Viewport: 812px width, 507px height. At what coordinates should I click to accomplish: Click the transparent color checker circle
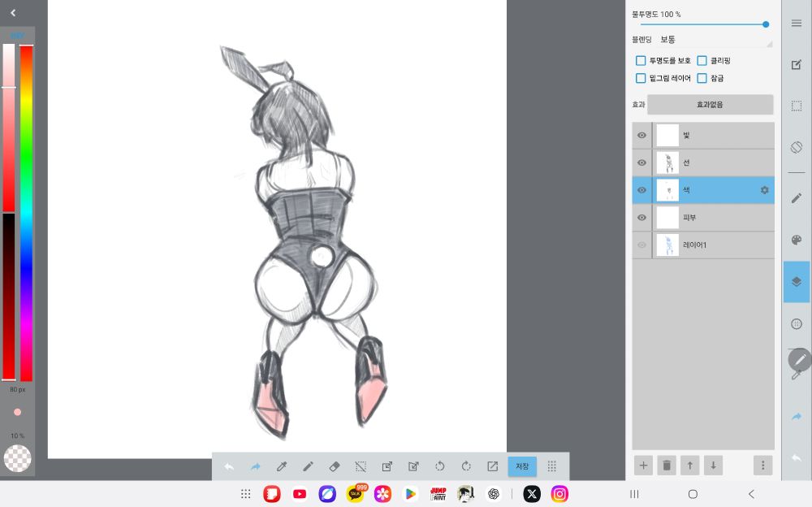tap(18, 458)
